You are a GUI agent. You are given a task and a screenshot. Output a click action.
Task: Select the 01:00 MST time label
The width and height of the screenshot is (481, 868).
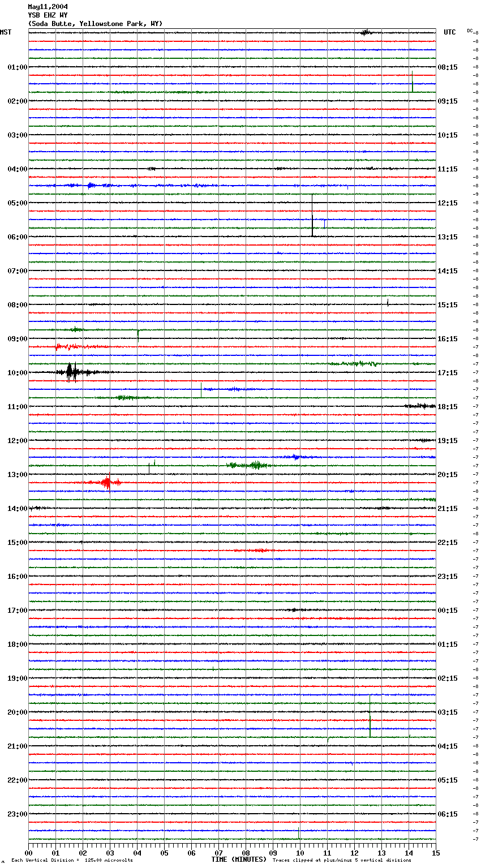(x=18, y=67)
